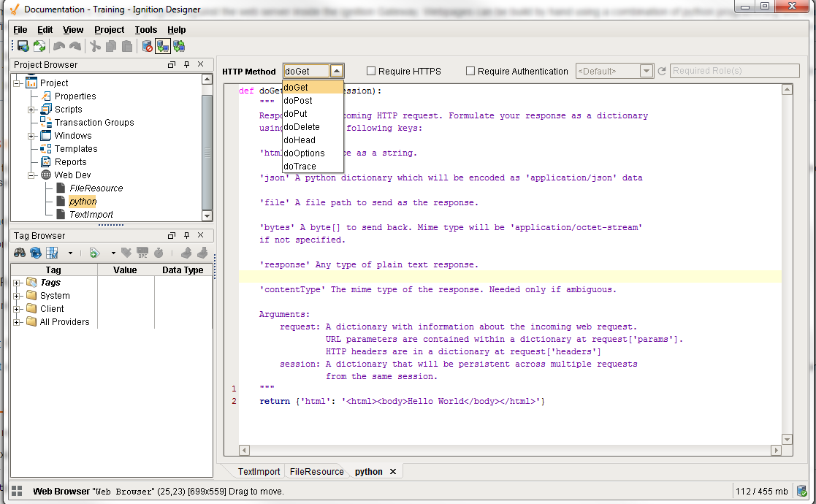Select the new tag icon with green plus

coord(94,252)
